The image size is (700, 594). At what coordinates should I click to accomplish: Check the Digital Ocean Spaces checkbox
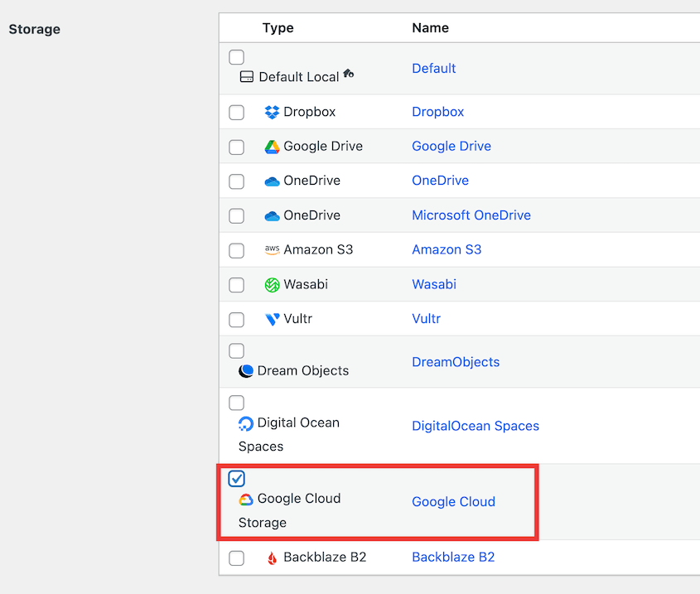237,403
